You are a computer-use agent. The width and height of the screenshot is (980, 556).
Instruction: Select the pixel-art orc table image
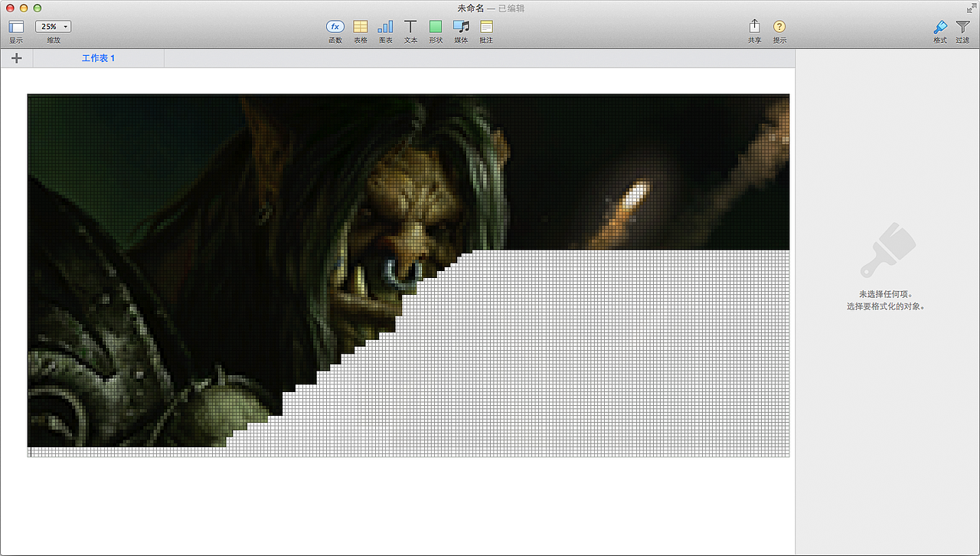tap(408, 276)
